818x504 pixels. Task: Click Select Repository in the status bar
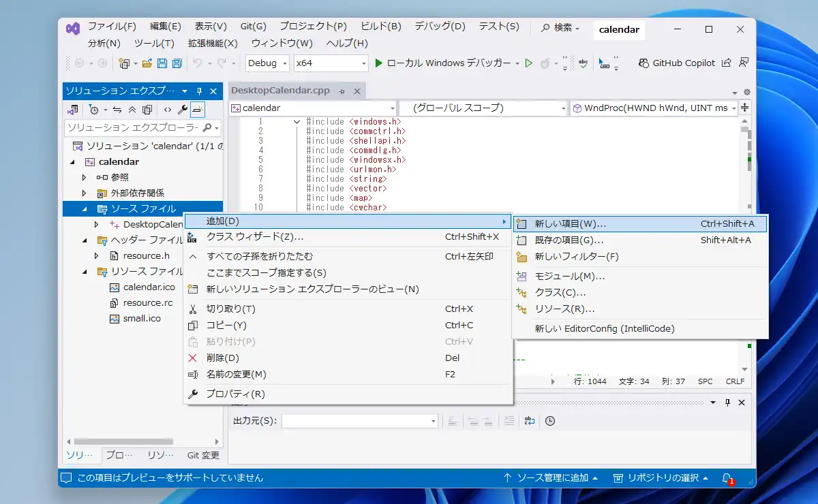pyautogui.click(x=661, y=478)
